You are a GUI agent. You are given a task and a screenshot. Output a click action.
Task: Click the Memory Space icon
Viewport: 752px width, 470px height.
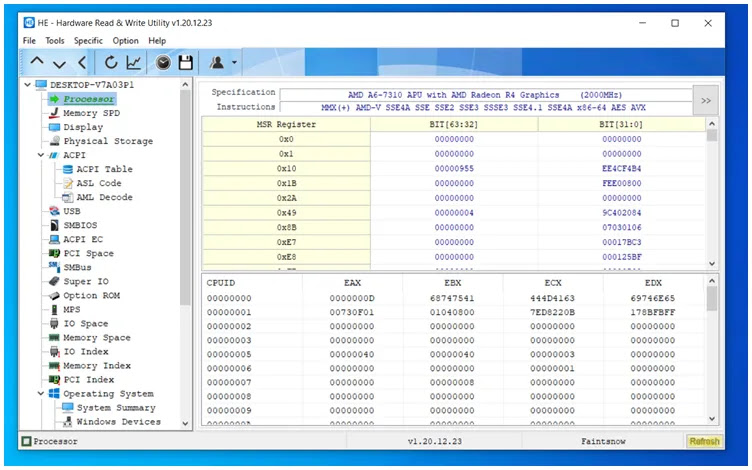[x=55, y=338]
